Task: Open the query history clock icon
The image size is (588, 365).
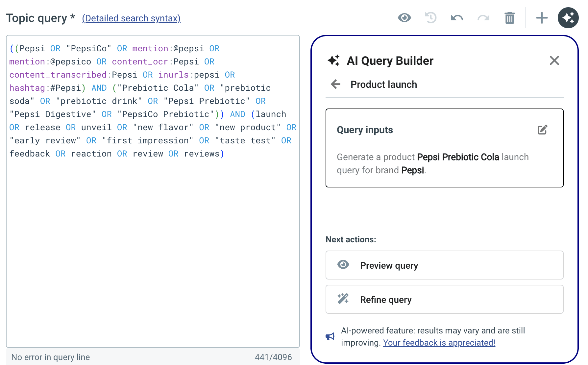Action: click(430, 18)
